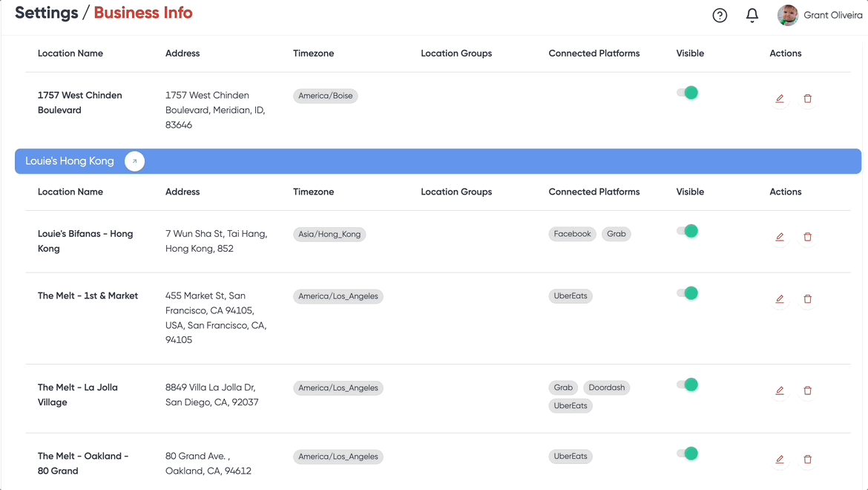Select location name Louie's Bifanas - Hong Kong

pyautogui.click(x=85, y=241)
